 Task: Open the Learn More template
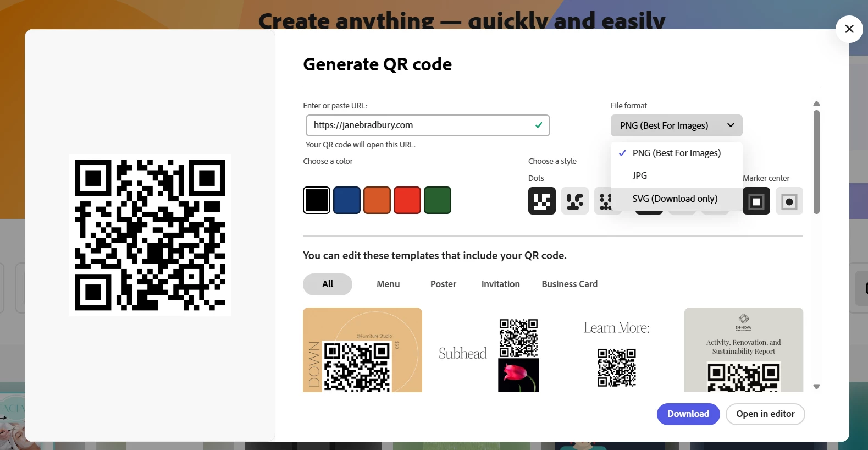(x=617, y=350)
